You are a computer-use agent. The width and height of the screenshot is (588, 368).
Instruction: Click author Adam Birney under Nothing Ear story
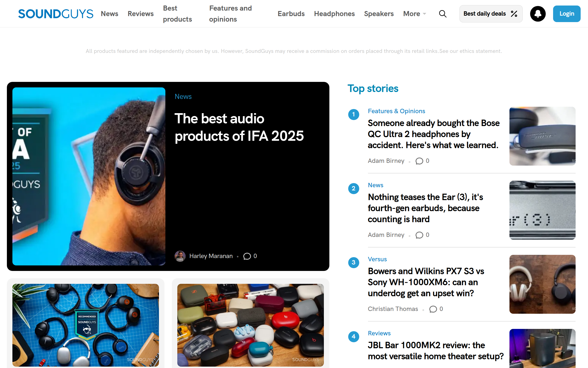pos(386,235)
